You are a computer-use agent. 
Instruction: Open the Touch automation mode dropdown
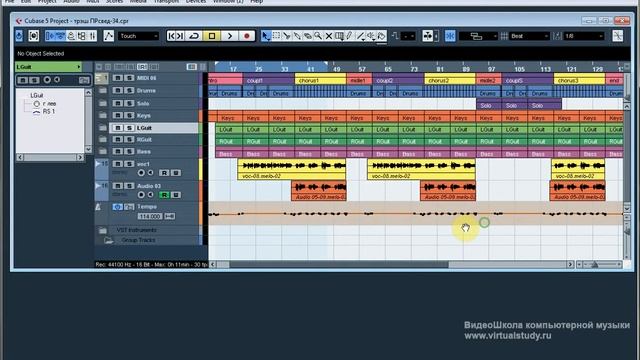coord(139,36)
